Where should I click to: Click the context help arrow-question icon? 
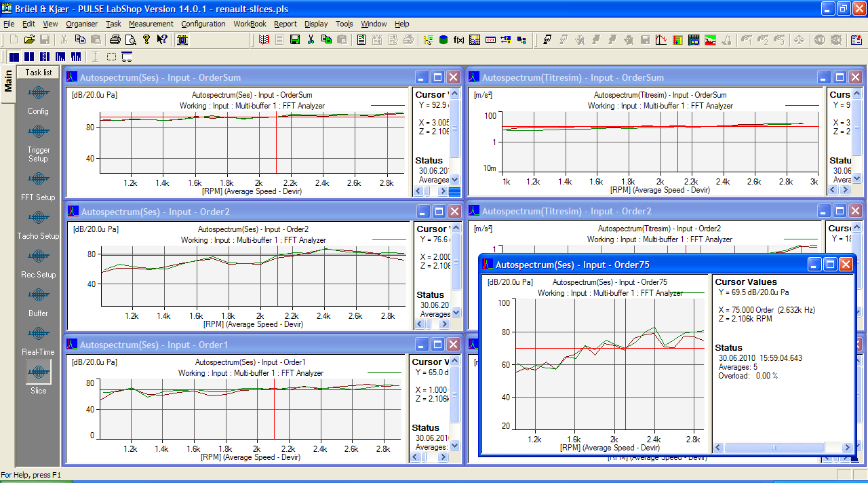point(162,40)
